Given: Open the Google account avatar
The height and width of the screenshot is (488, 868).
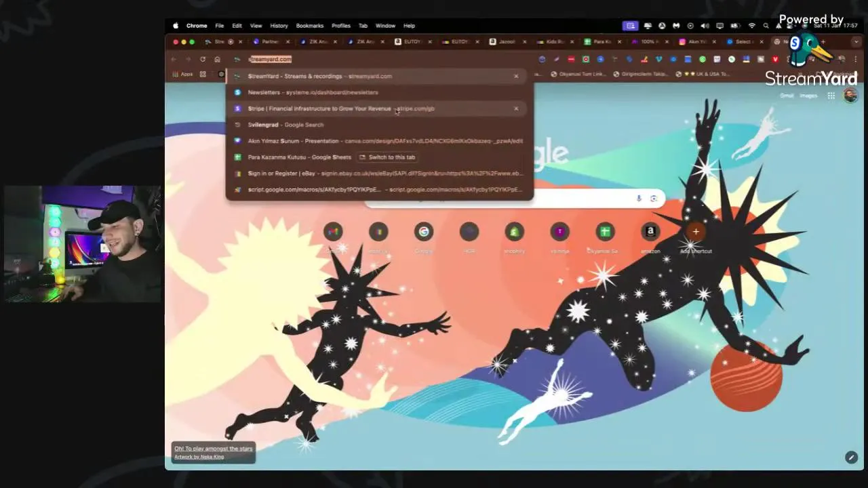Looking at the screenshot, I should tap(850, 96).
